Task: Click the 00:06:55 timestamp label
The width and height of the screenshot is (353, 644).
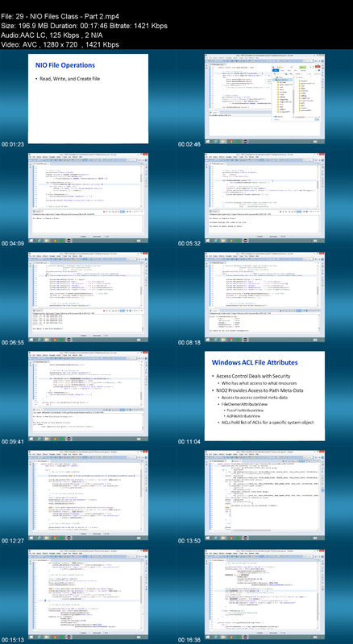Action: point(12,343)
